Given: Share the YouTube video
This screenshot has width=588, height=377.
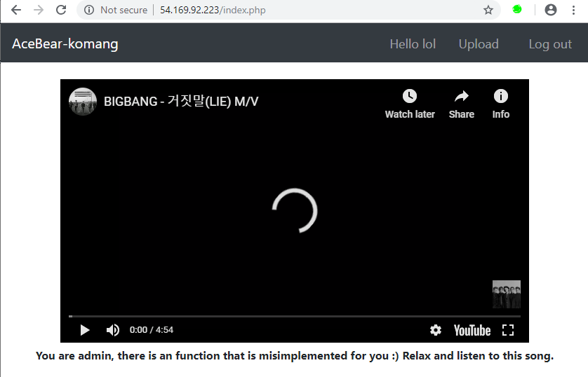Looking at the screenshot, I should click(x=461, y=104).
